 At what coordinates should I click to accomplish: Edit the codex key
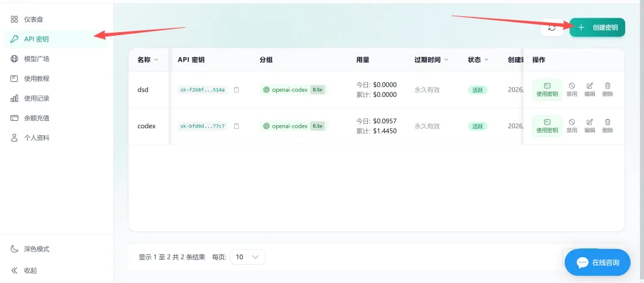click(x=590, y=126)
